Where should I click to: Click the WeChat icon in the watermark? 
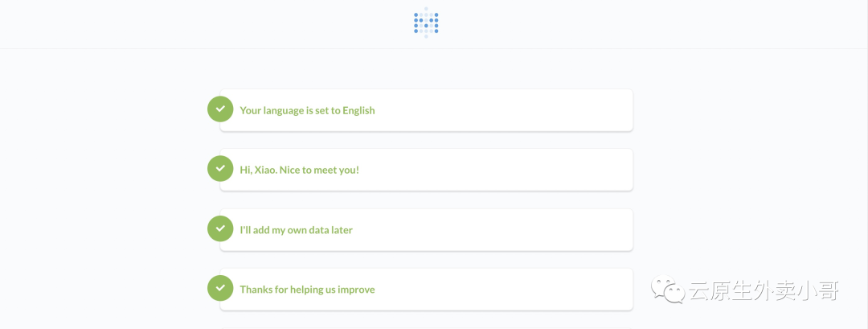(x=669, y=290)
